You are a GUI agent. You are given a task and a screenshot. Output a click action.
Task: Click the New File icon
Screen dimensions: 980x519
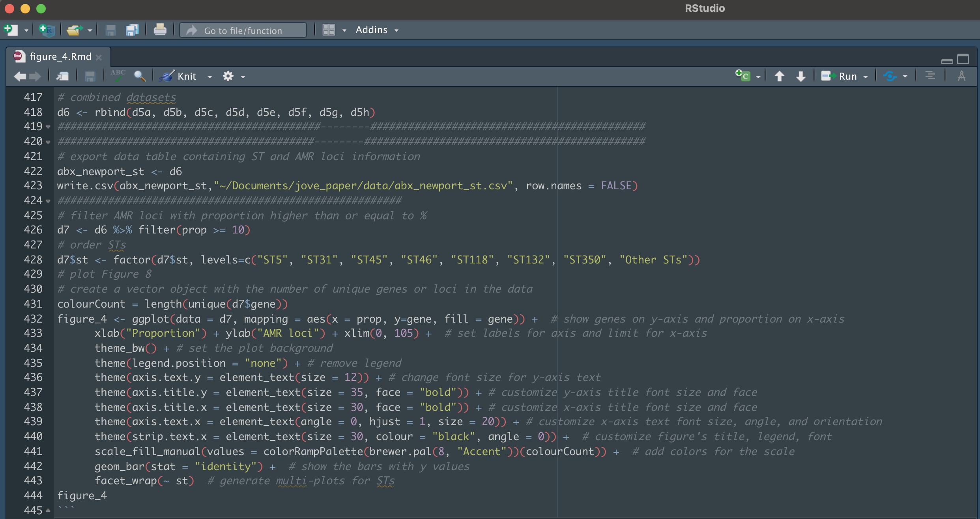point(11,30)
